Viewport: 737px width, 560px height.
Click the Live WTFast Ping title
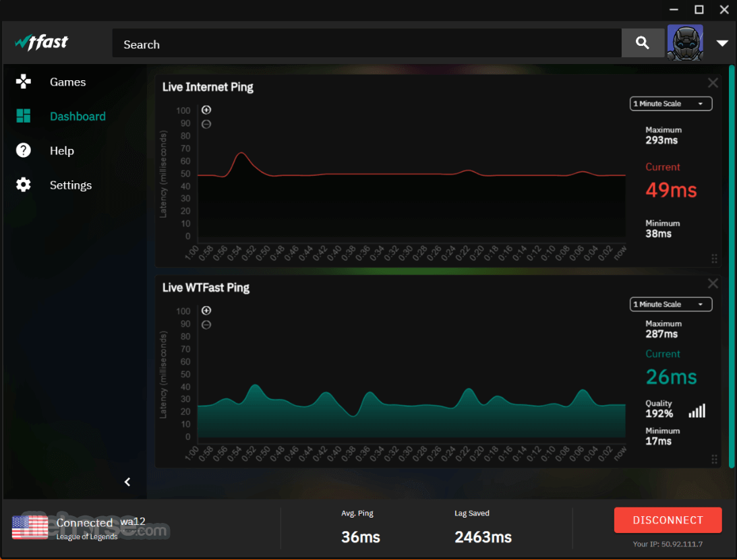pyautogui.click(x=206, y=288)
